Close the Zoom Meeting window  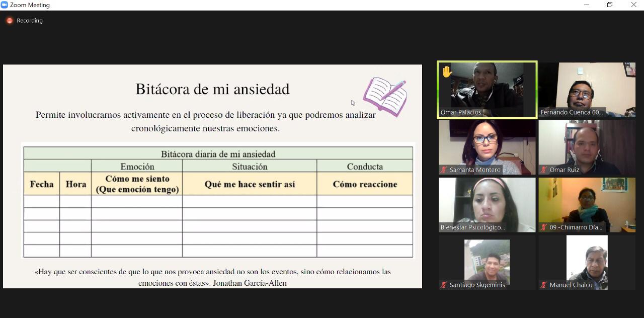tap(633, 5)
